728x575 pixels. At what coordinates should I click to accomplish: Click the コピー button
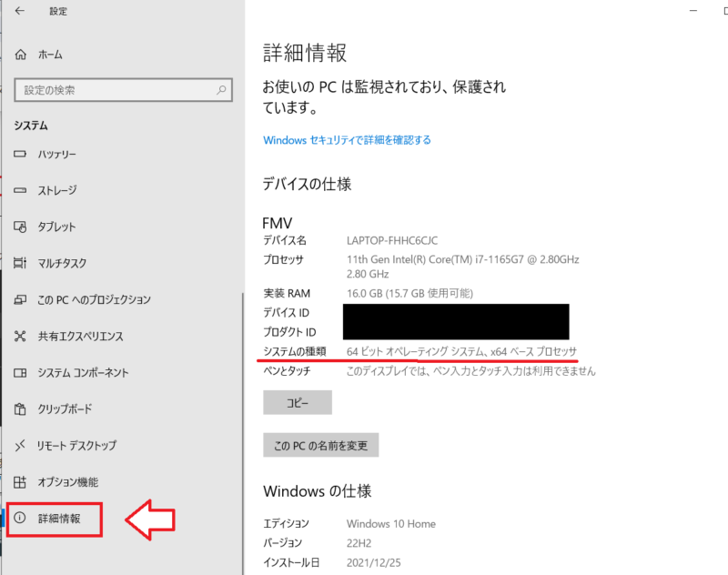tap(298, 402)
